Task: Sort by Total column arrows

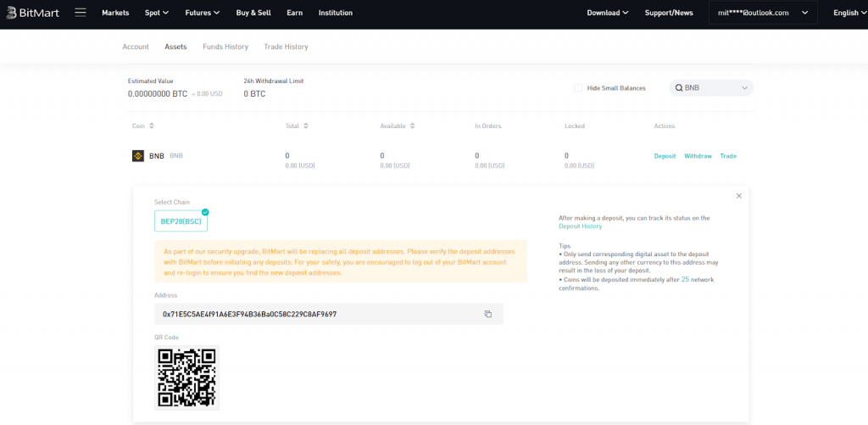Action: [x=305, y=126]
